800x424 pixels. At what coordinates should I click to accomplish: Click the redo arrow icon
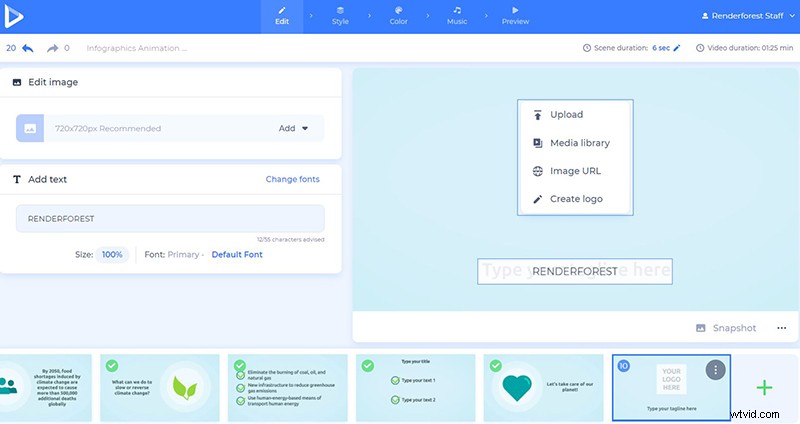pyautogui.click(x=52, y=48)
